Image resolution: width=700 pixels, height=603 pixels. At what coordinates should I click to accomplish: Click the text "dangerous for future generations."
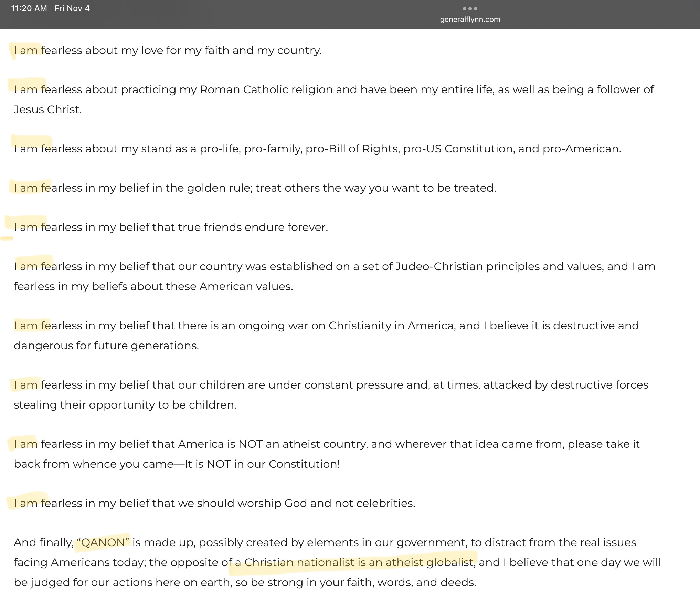106,346
